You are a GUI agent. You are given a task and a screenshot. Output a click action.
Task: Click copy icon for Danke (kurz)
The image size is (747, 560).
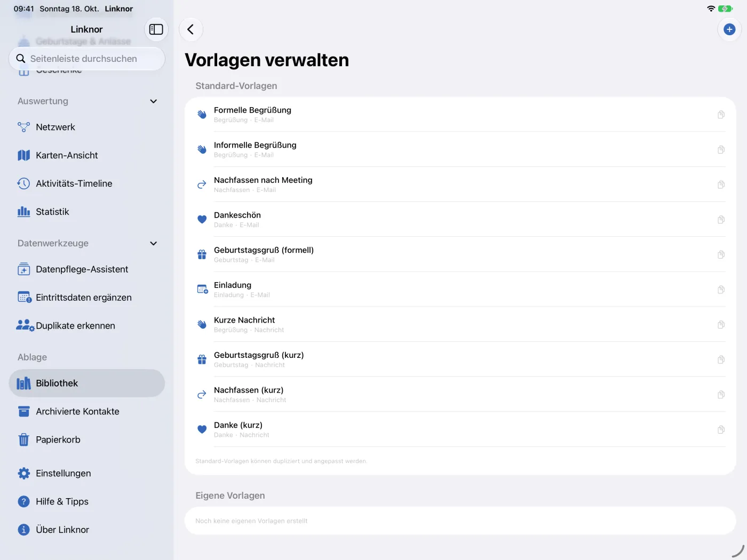tap(721, 430)
